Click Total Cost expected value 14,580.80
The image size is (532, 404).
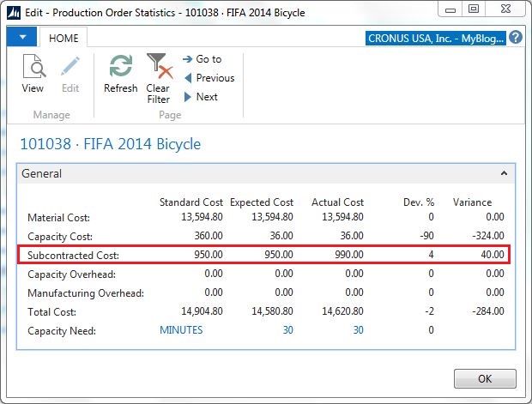(272, 311)
